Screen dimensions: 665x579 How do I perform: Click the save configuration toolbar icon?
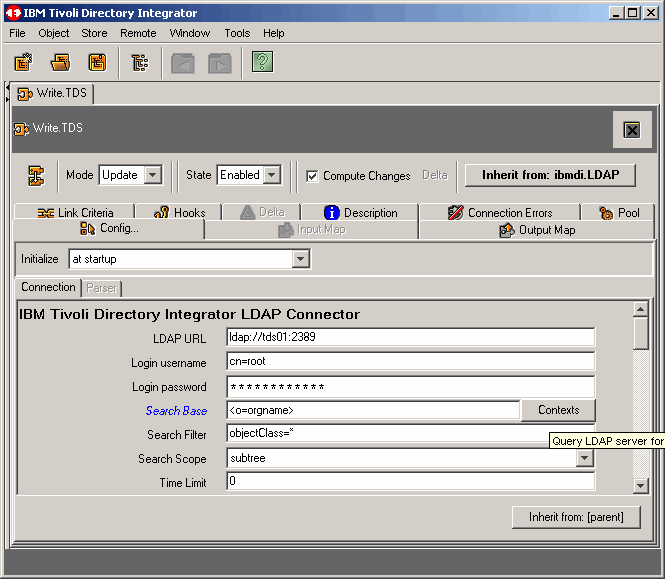97,63
